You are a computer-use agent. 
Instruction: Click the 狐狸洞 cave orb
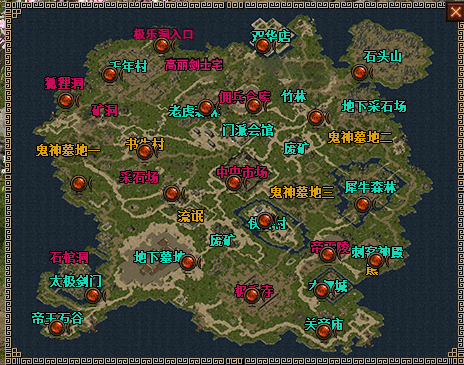[66, 100]
